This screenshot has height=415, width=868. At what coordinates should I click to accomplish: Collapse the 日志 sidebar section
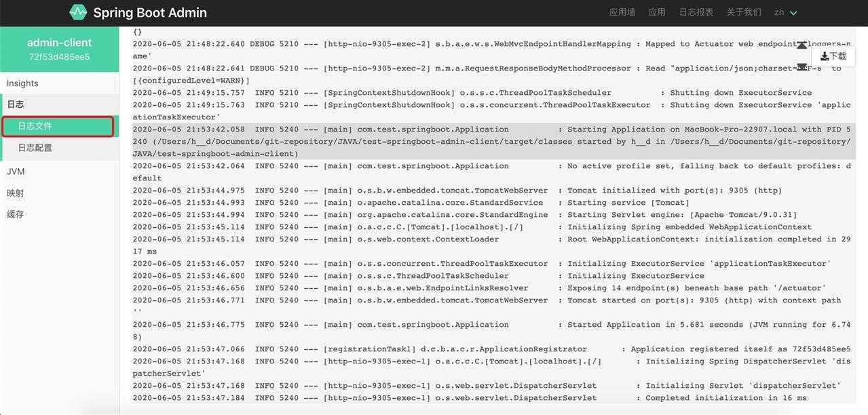click(60, 104)
